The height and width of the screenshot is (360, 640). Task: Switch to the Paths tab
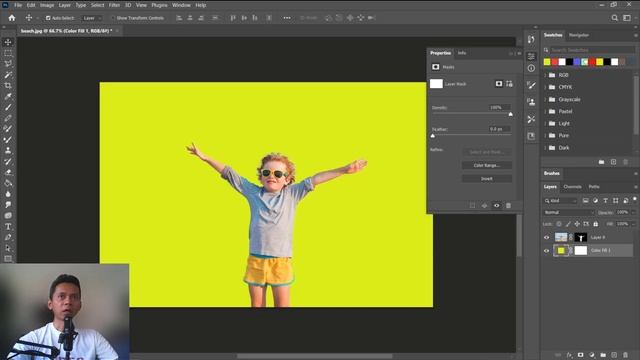tap(594, 187)
